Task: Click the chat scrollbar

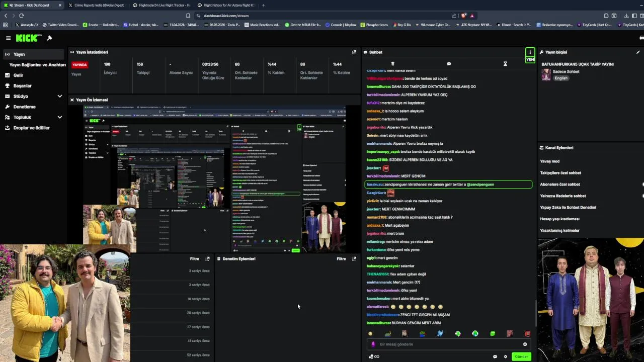Action: pyautogui.click(x=535, y=314)
